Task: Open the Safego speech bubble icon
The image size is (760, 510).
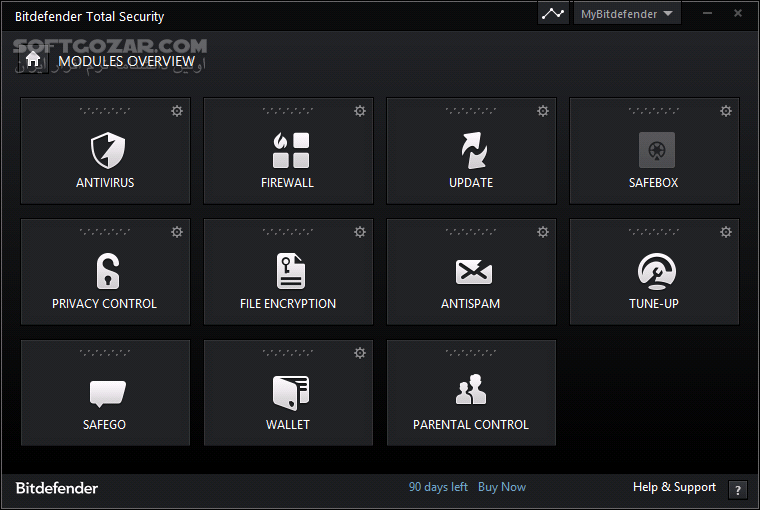Action: point(105,393)
